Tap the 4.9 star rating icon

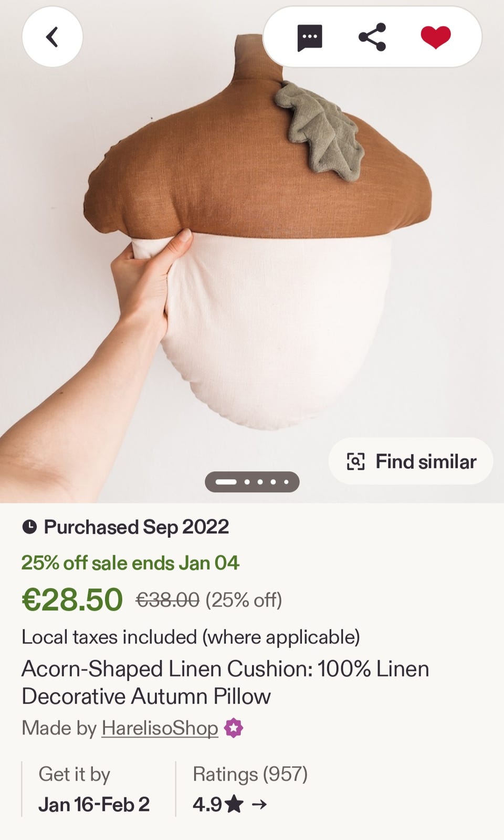[234, 804]
